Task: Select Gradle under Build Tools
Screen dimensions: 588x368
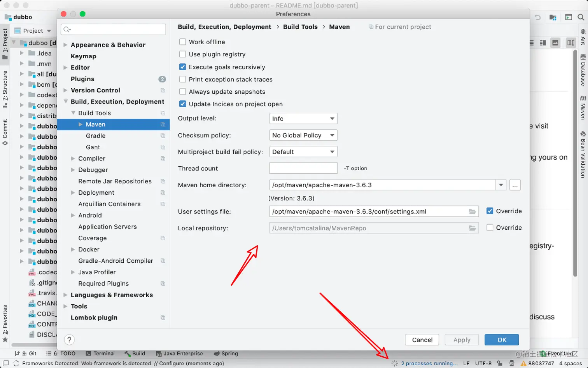Action: pos(96,136)
